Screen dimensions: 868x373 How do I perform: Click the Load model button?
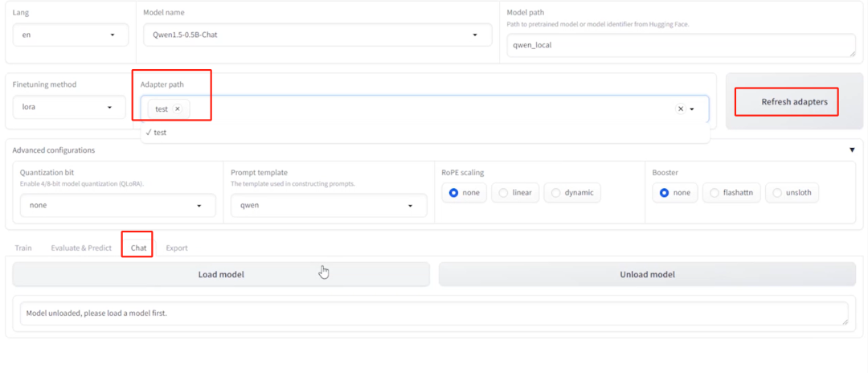coord(221,274)
